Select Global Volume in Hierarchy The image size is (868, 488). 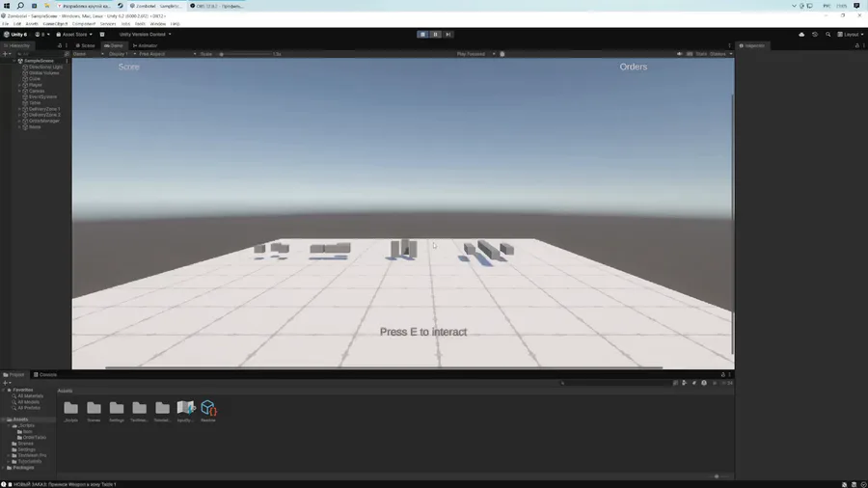(x=43, y=73)
